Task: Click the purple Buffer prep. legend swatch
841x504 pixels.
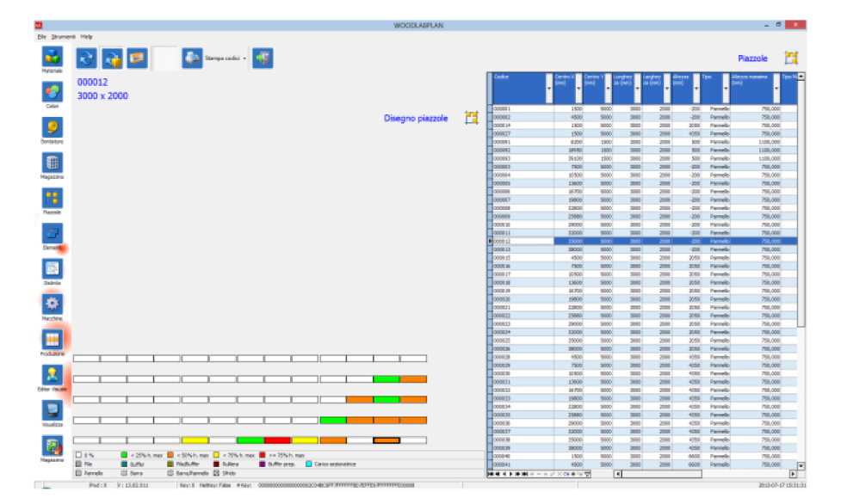Action: [x=263, y=464]
